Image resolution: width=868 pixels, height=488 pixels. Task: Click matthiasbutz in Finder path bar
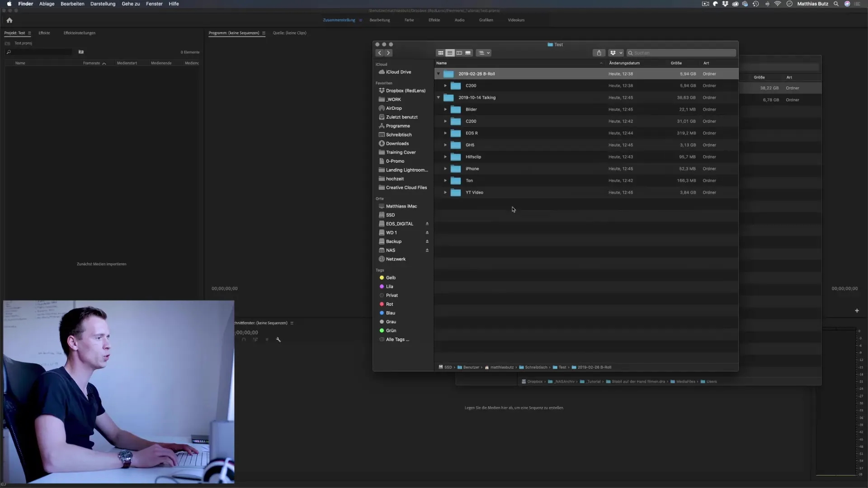coord(499,367)
